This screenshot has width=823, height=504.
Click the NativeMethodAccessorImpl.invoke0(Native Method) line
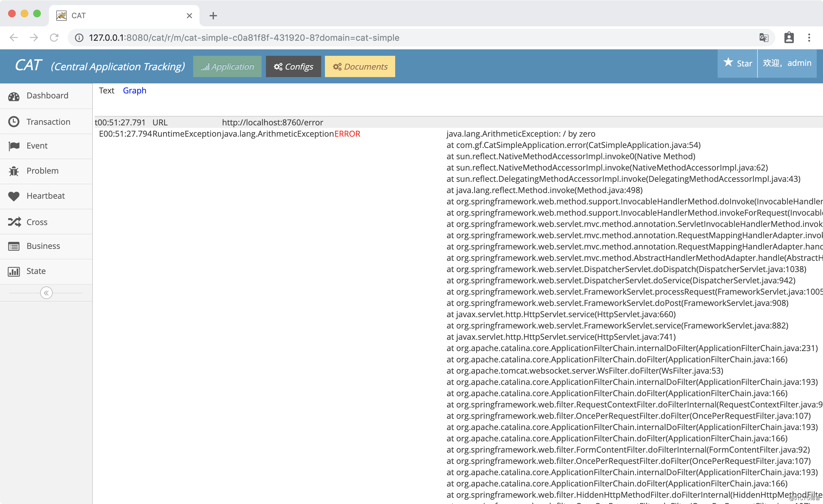coord(571,156)
